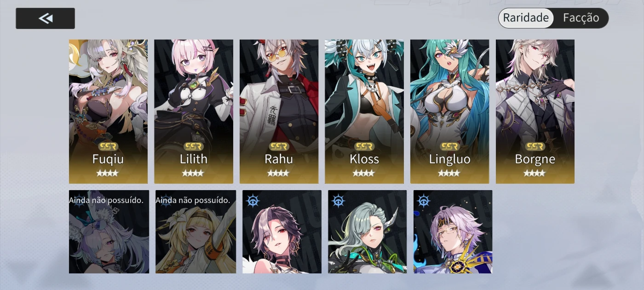Select the Rahu SSR card
The height and width of the screenshot is (290, 644).
coord(279,111)
